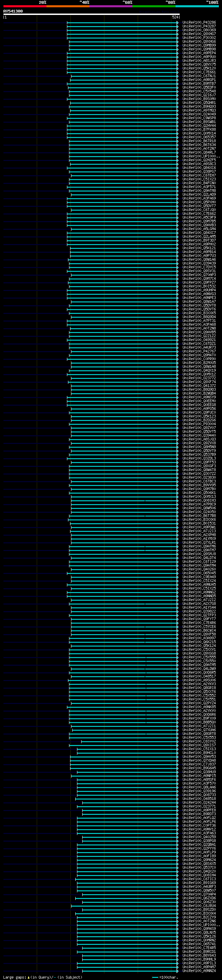The height and width of the screenshot is (980, 222).
Task: Select the UniRef100_C9EA49 label
Action: (x=199, y=577)
